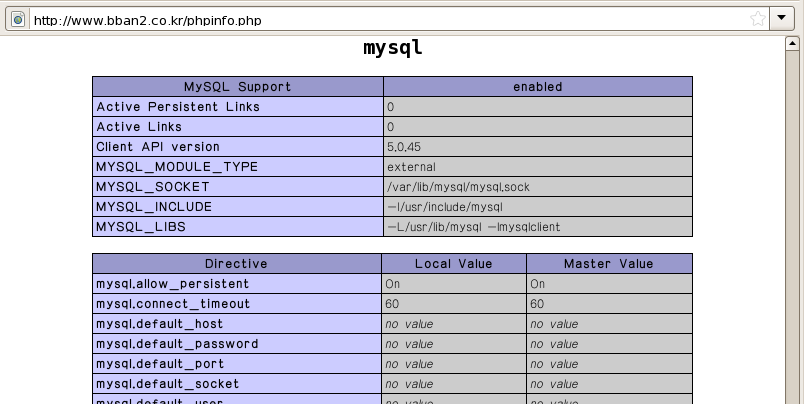804x404 pixels.
Task: Click local 'no value' of mysql.default_host
Action: tap(409, 324)
